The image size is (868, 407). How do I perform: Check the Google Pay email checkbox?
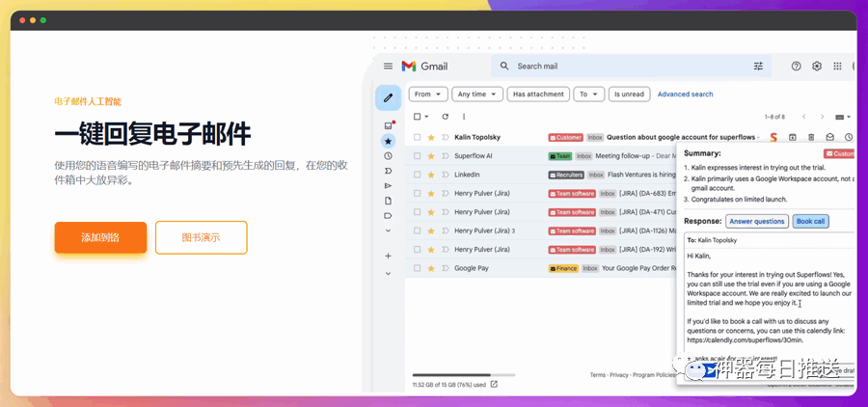click(x=418, y=268)
